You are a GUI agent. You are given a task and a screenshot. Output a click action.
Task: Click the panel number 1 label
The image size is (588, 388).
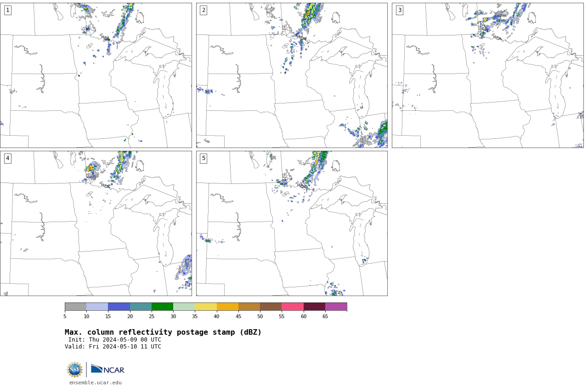[7, 10]
